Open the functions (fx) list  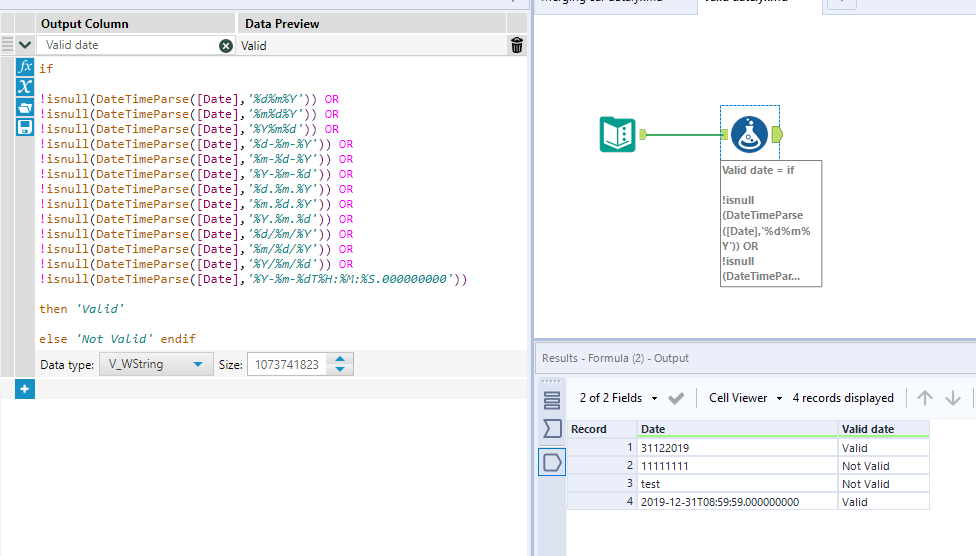(25, 67)
